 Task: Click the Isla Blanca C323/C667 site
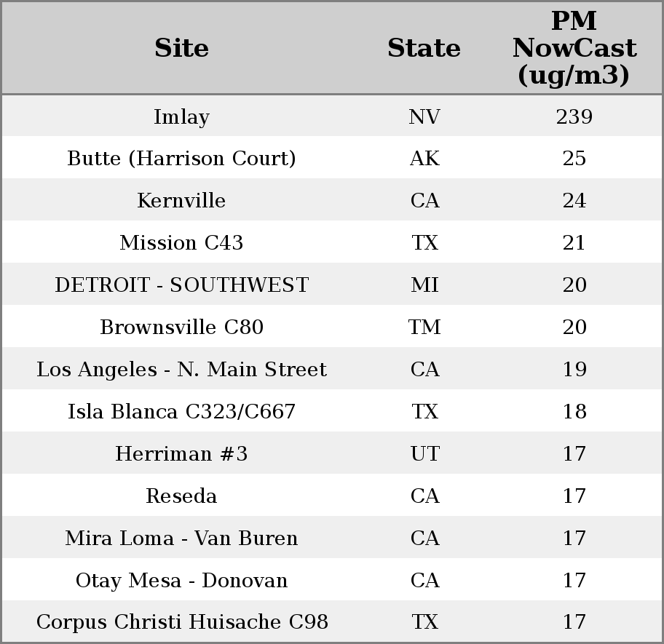point(181,412)
